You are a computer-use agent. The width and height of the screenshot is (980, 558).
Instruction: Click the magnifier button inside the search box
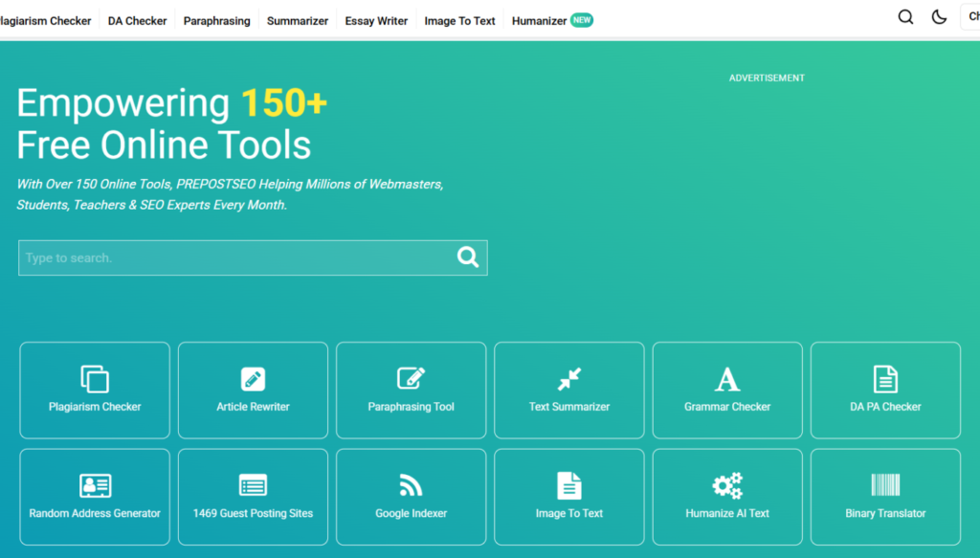click(x=467, y=257)
